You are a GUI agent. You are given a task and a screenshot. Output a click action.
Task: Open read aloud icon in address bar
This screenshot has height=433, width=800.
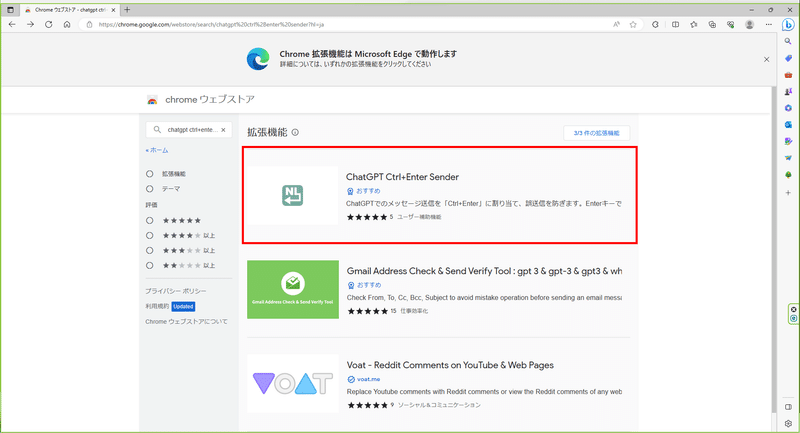pos(616,24)
